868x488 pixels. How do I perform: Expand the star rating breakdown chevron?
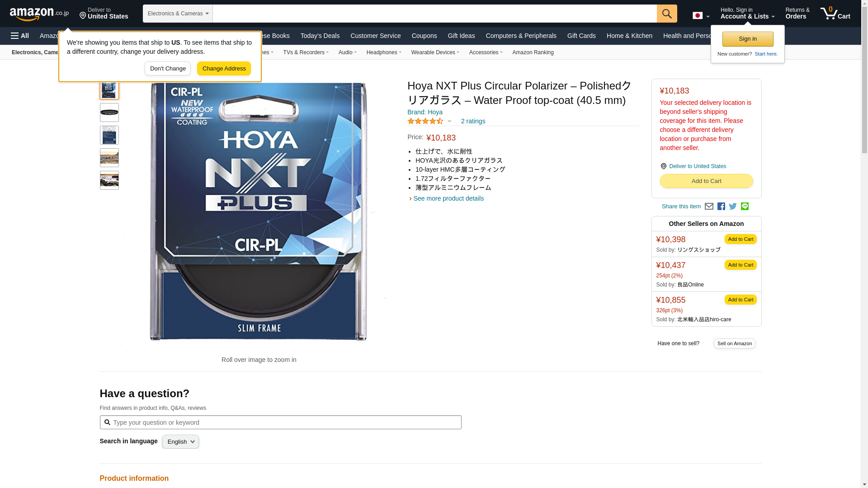pos(449,121)
